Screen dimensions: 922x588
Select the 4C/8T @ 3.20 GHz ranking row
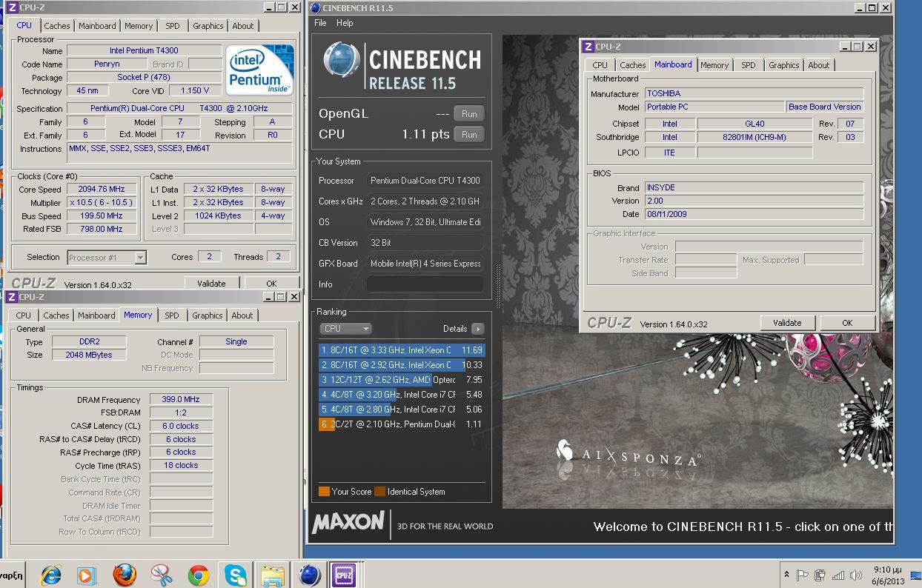tap(401, 394)
